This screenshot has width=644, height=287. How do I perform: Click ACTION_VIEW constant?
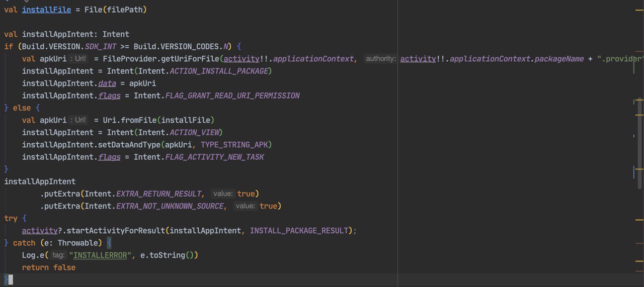tap(194, 133)
